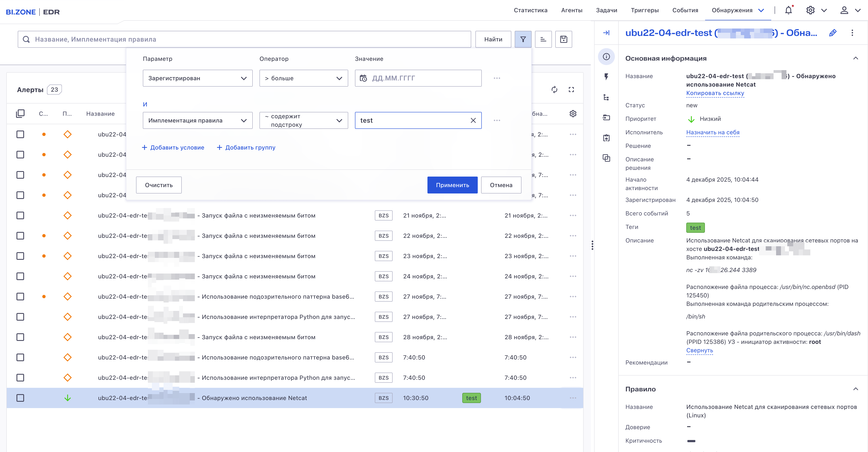Go to the Агенты menu

coord(572,10)
